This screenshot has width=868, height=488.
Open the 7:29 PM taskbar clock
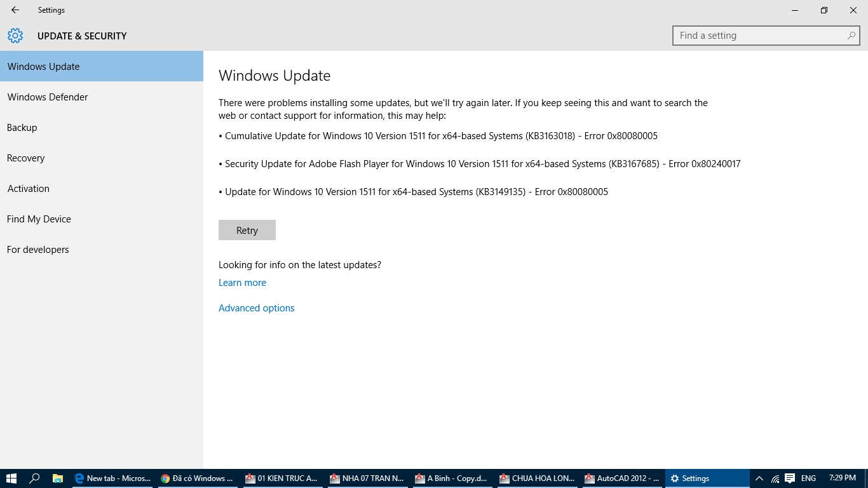pos(843,478)
